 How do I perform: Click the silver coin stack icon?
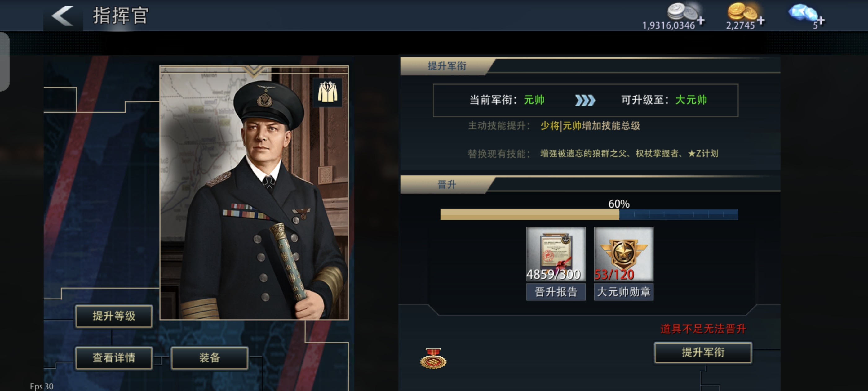click(682, 11)
